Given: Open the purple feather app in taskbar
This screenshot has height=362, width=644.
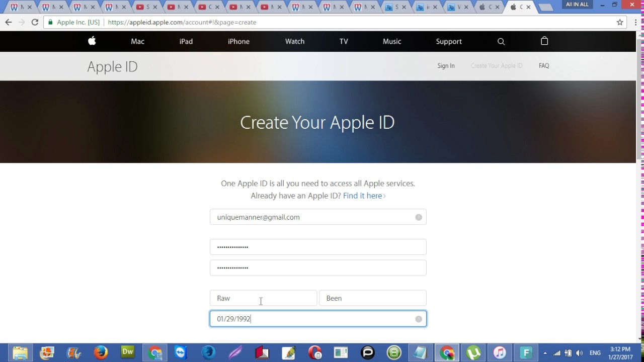Looking at the screenshot, I should point(235,352).
